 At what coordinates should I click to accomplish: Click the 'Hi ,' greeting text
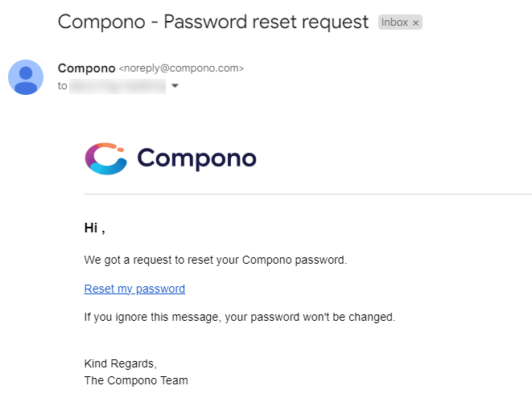pos(95,228)
